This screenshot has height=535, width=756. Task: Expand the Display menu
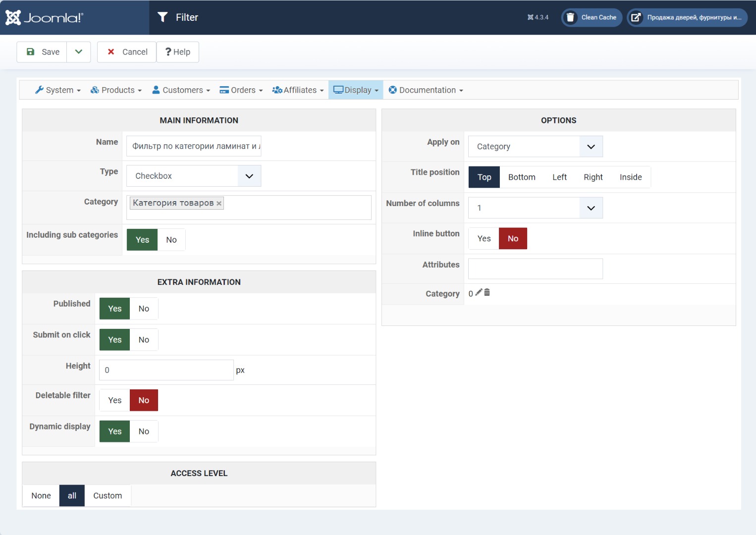coord(356,90)
